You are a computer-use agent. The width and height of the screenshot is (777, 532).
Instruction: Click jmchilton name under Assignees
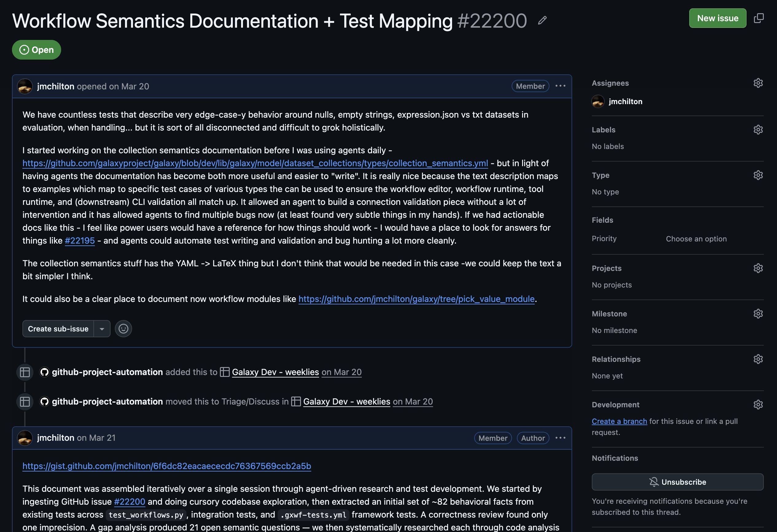[625, 101]
